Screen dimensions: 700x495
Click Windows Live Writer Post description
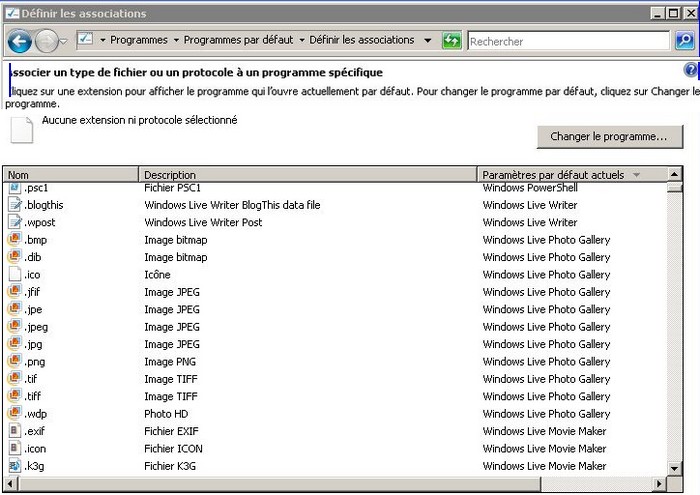point(203,222)
